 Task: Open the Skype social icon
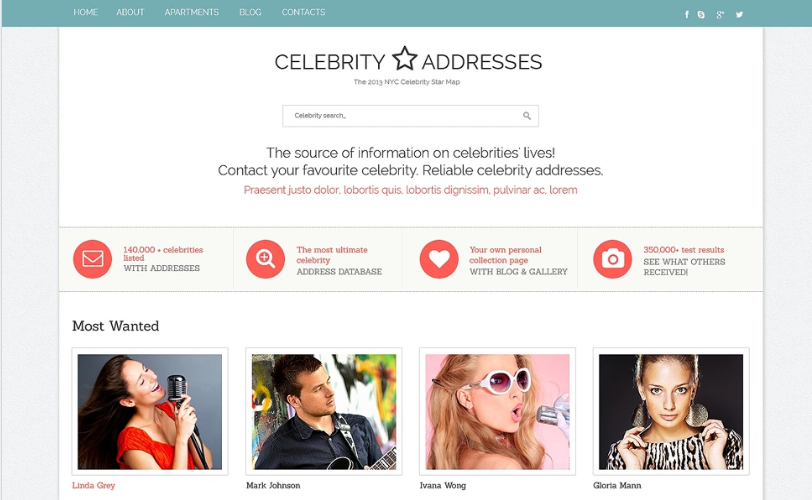pyautogui.click(x=701, y=14)
